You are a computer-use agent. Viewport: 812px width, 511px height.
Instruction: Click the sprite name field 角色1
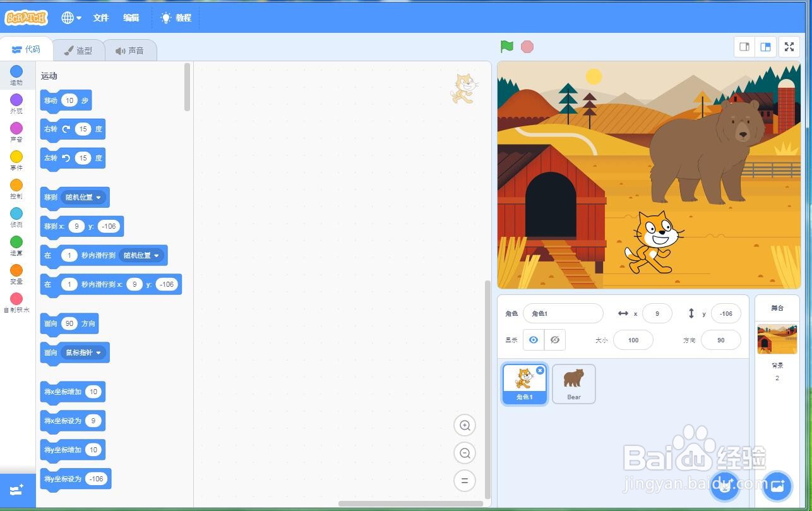click(563, 313)
